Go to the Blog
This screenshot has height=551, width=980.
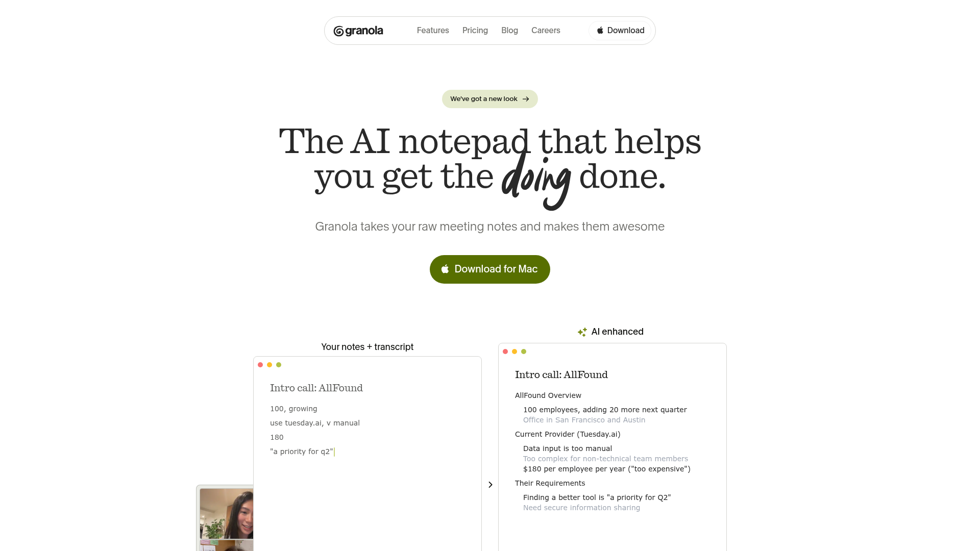[x=509, y=31]
